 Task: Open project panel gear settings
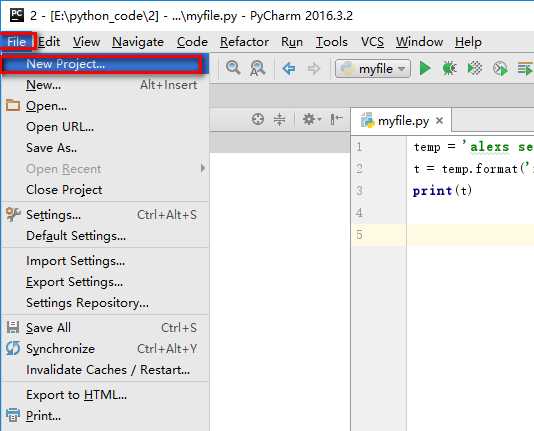[x=311, y=119]
